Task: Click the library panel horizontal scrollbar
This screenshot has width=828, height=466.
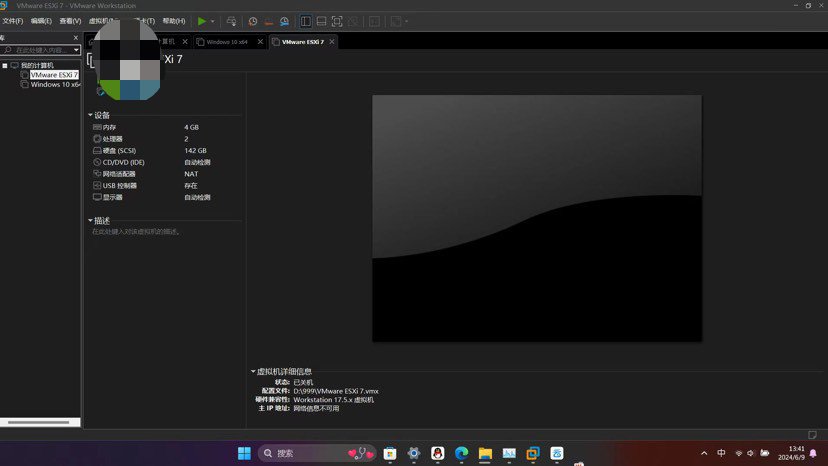Action: (x=40, y=422)
